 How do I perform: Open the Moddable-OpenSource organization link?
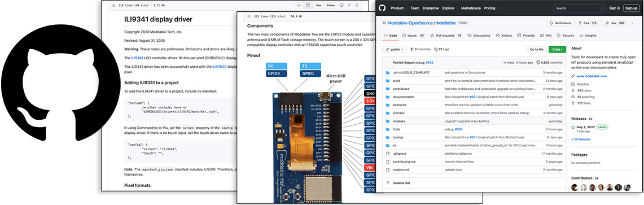pos(409,23)
